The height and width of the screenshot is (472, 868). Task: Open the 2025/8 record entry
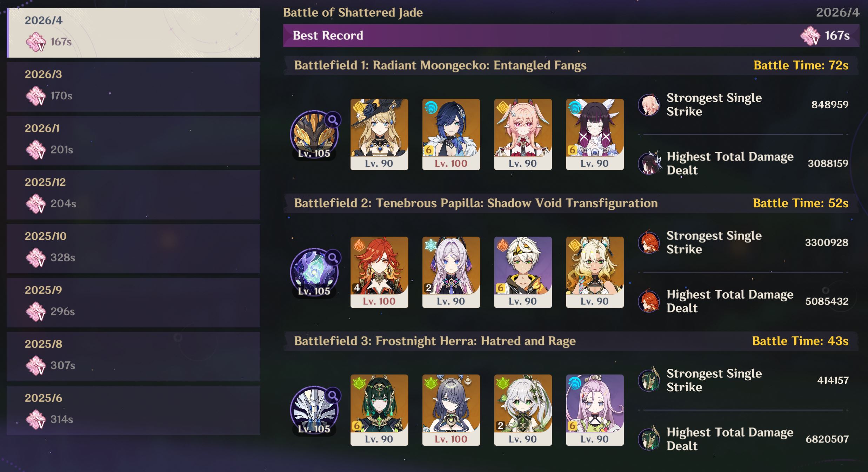133,356
